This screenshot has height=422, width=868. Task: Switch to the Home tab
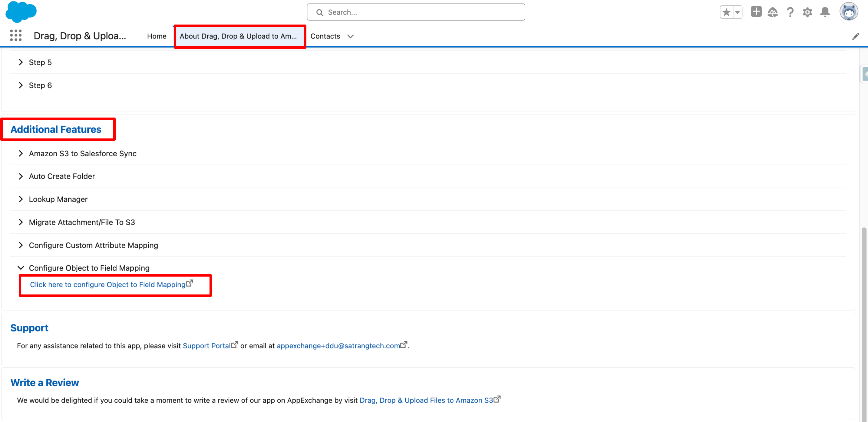[157, 36]
